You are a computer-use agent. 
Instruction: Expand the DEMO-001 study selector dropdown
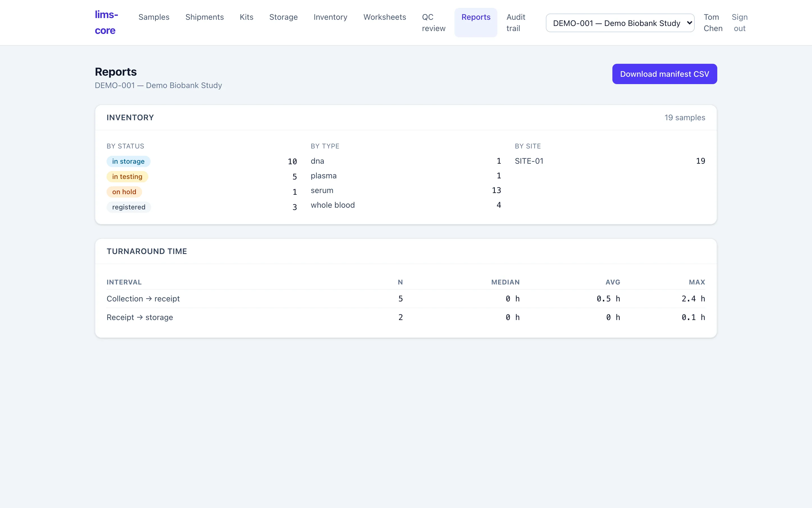(x=620, y=23)
